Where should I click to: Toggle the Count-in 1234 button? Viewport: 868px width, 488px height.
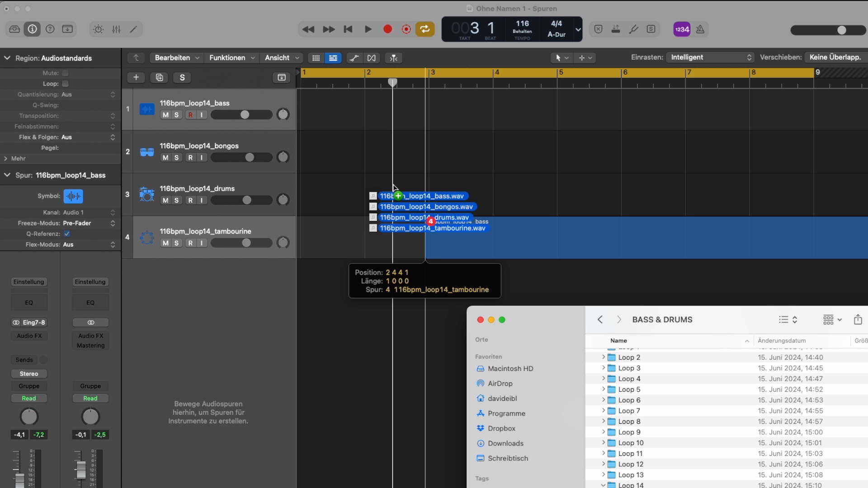coord(682,29)
